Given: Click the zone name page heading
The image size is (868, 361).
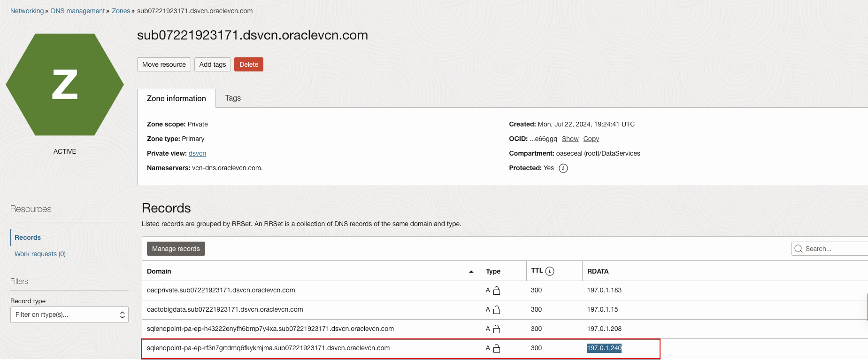Looking at the screenshot, I should pyautogui.click(x=253, y=35).
